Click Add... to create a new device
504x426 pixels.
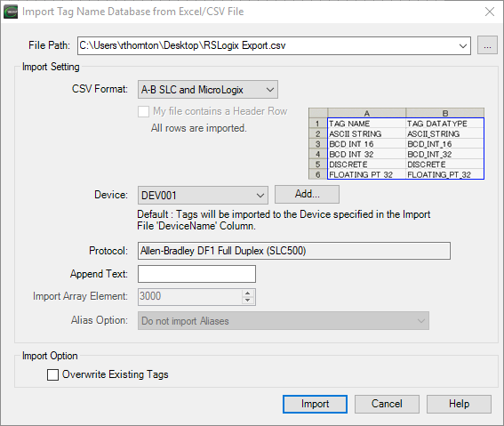tap(307, 194)
